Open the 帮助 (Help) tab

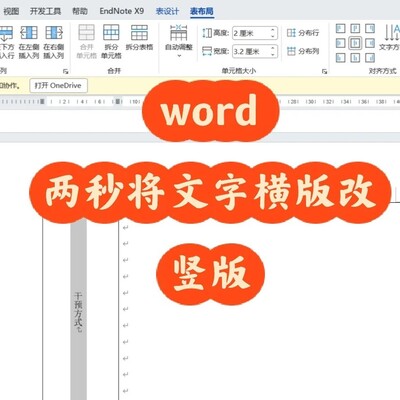[x=80, y=11]
